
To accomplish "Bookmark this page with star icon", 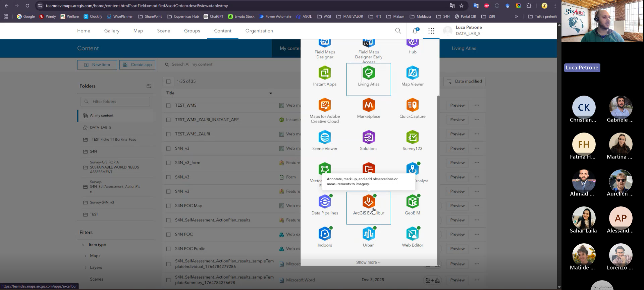I will pos(462,6).
